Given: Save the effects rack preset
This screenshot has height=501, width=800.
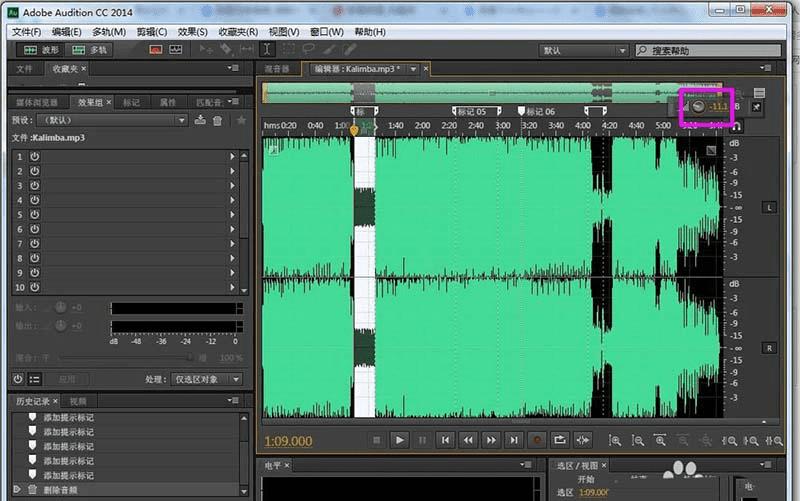Looking at the screenshot, I should (x=201, y=121).
